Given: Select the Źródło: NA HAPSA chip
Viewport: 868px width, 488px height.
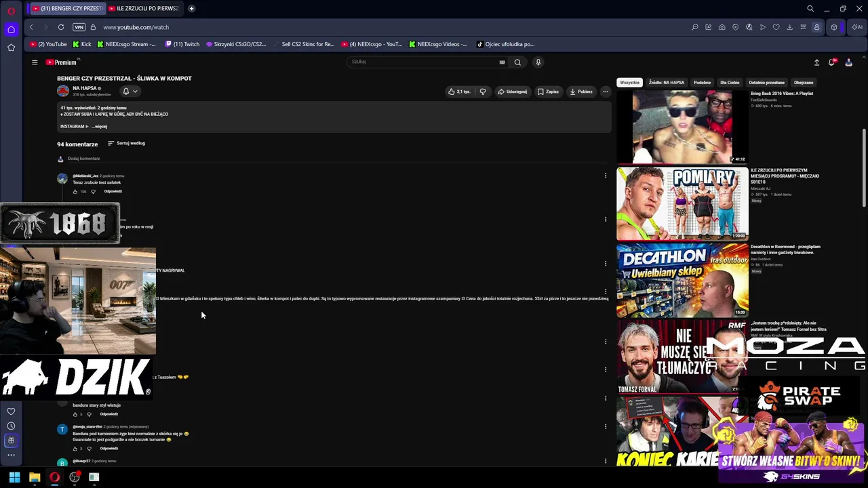Looking at the screenshot, I should pyautogui.click(x=667, y=83).
